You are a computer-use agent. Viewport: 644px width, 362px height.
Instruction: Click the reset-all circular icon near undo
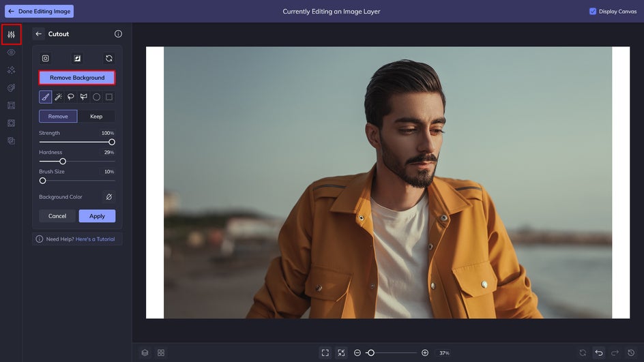coord(583,353)
